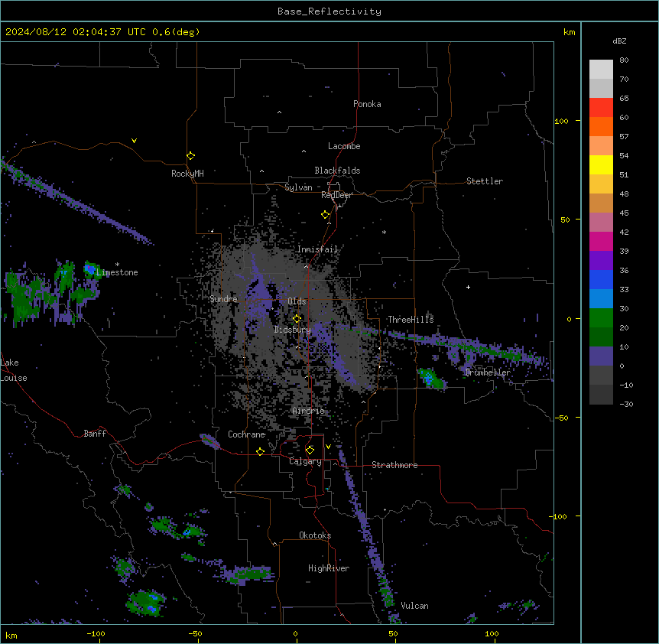This screenshot has height=644, width=659.
Task: Click the Ponoka label
Action: pos(367,104)
